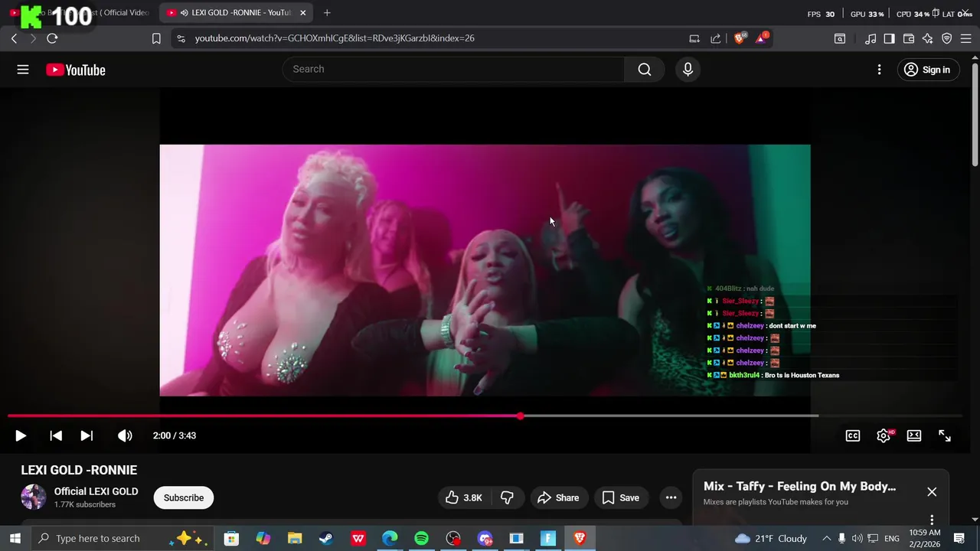Go forward in browser history

[x=33, y=38]
